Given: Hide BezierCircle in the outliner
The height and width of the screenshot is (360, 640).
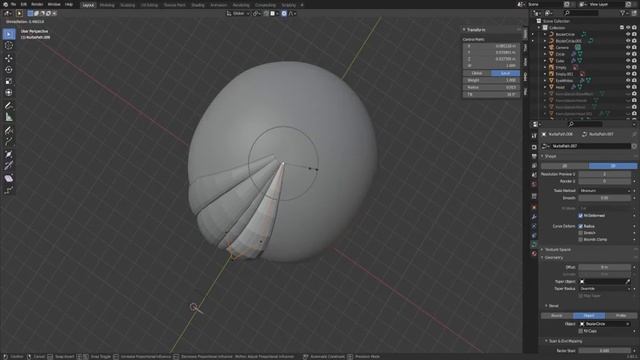Looking at the screenshot, I should 628,34.
